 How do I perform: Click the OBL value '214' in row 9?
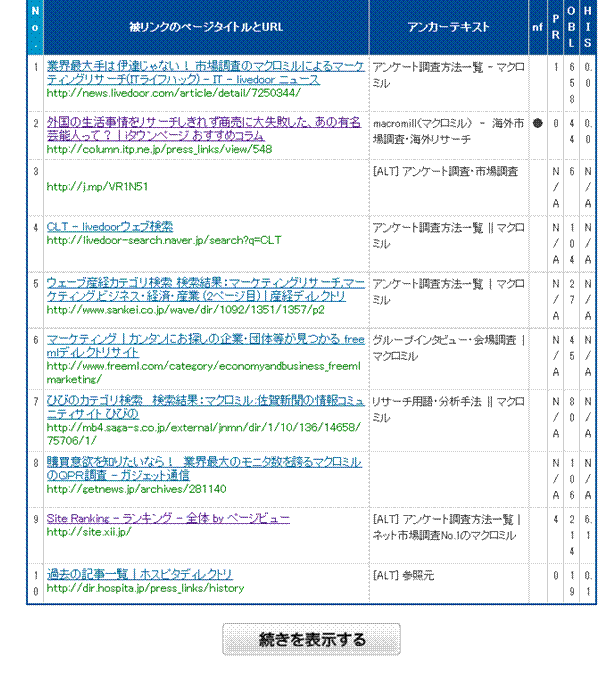(571, 535)
